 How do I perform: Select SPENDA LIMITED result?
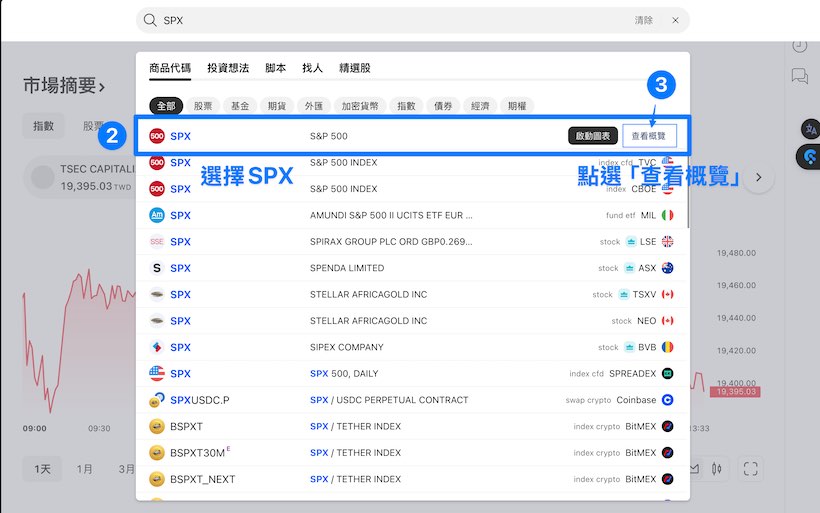[412, 268]
